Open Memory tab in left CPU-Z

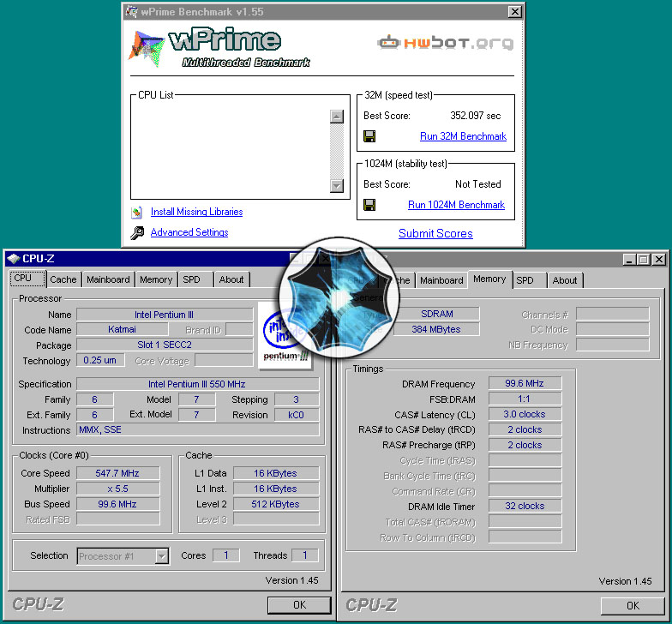click(x=156, y=279)
